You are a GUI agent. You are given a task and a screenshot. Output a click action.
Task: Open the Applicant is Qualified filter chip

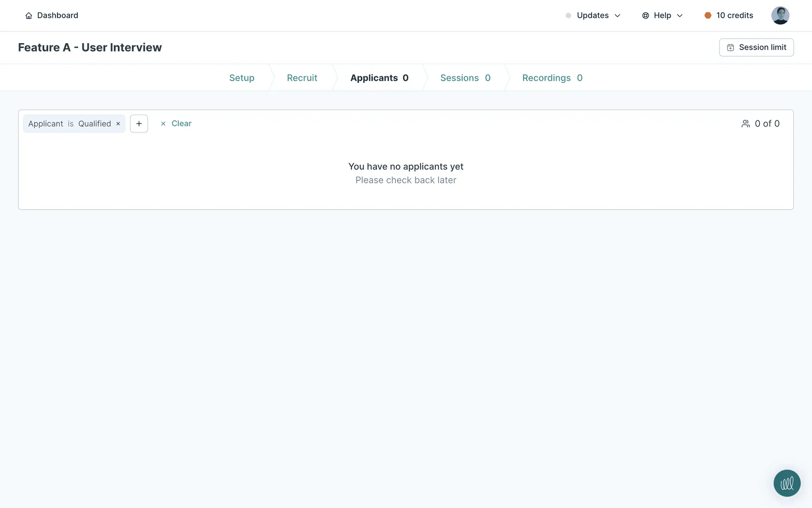69,124
